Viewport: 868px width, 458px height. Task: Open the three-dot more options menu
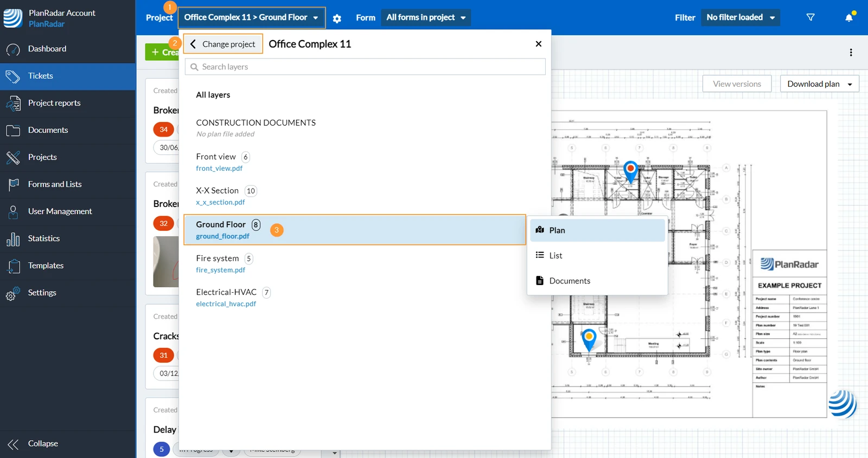851,53
